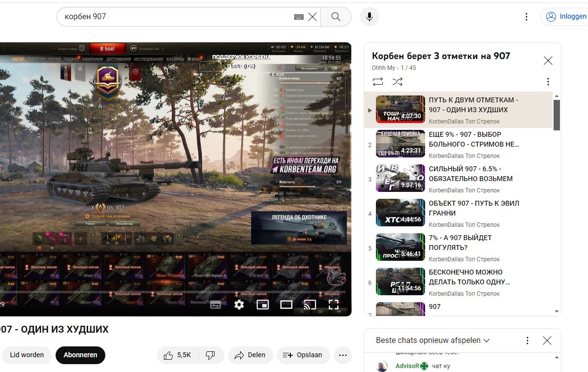Enter full screen mode
The width and height of the screenshot is (588, 372).
tap(334, 305)
